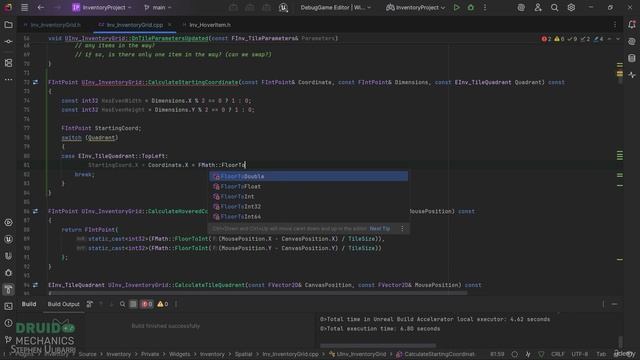
Task: Click Widgets breadcrumb in status bar
Action: pos(180,354)
